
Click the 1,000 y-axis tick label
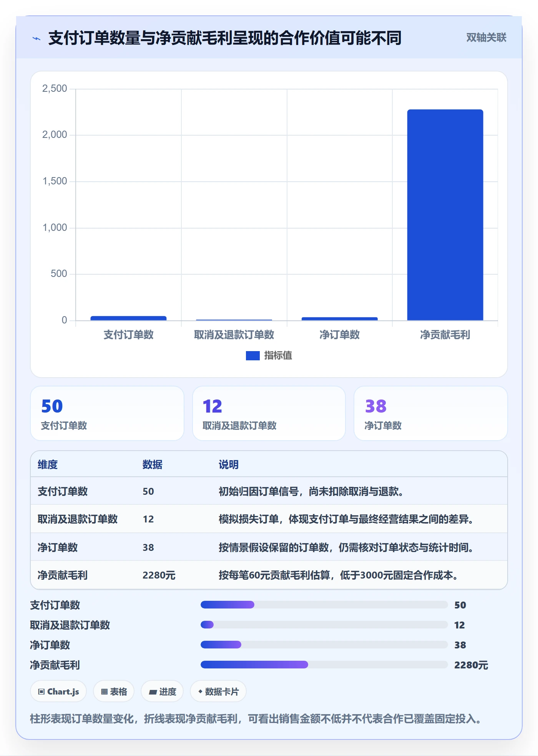55,228
